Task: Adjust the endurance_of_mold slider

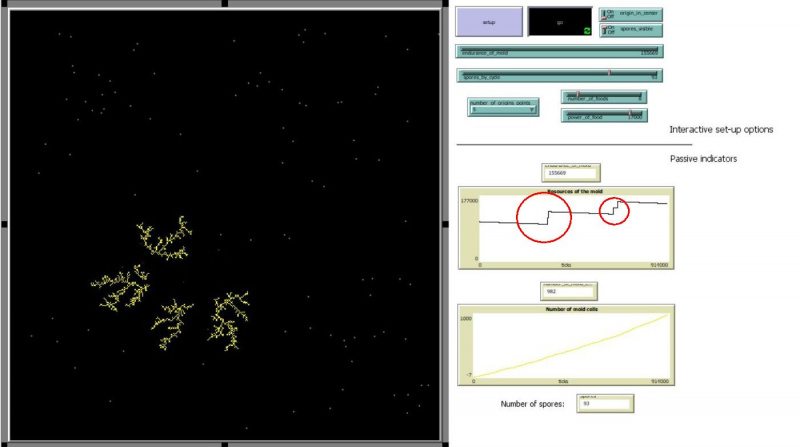Action: coord(559,51)
